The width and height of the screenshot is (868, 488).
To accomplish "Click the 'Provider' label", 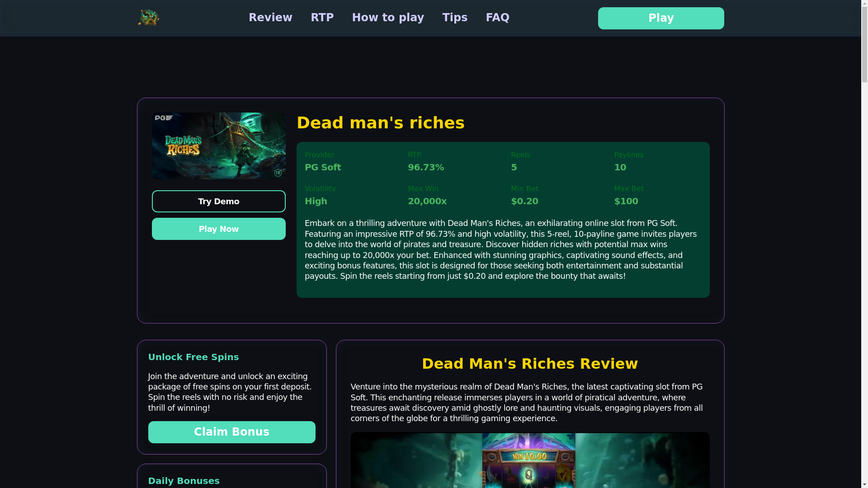I will [320, 155].
